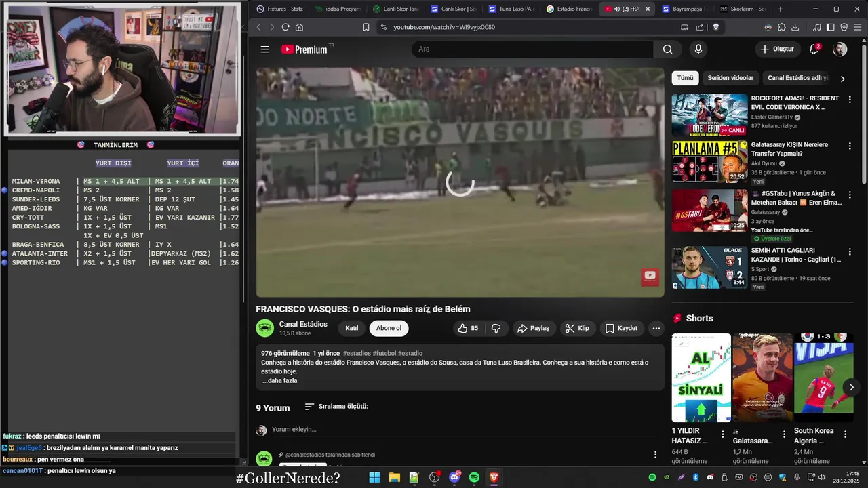Click the Paylaş share button
Screen dimensions: 868x488
click(x=534, y=328)
